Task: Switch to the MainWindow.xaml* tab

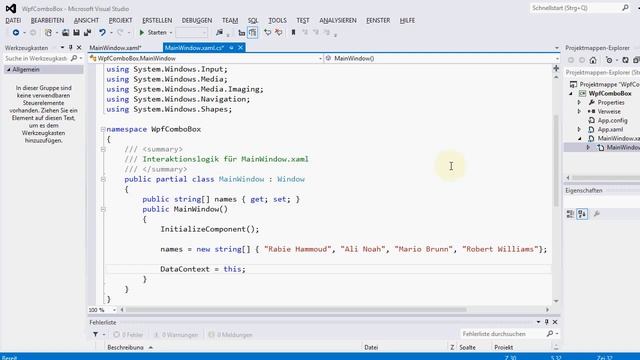Action: click(116, 48)
